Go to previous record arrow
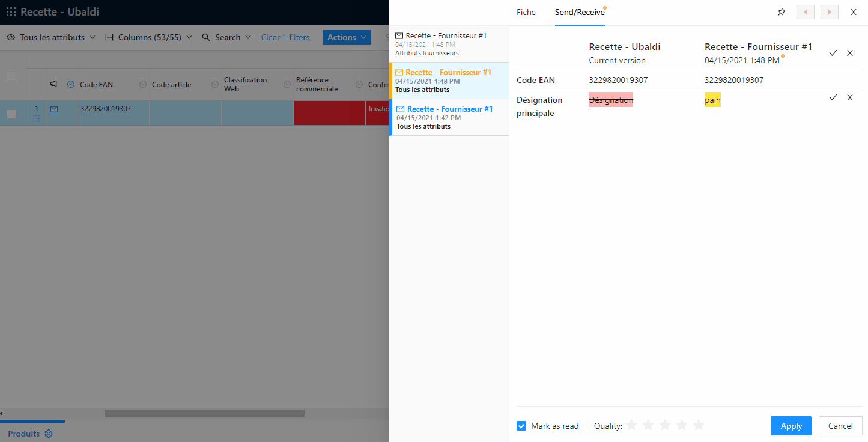Screen dimensions: 868x442 [805, 12]
